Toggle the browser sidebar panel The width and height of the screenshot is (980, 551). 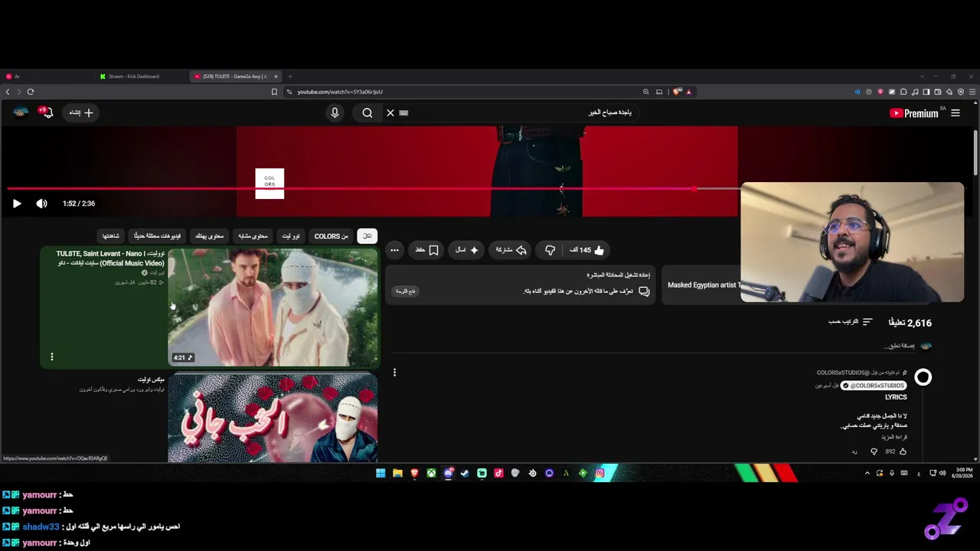point(926,92)
